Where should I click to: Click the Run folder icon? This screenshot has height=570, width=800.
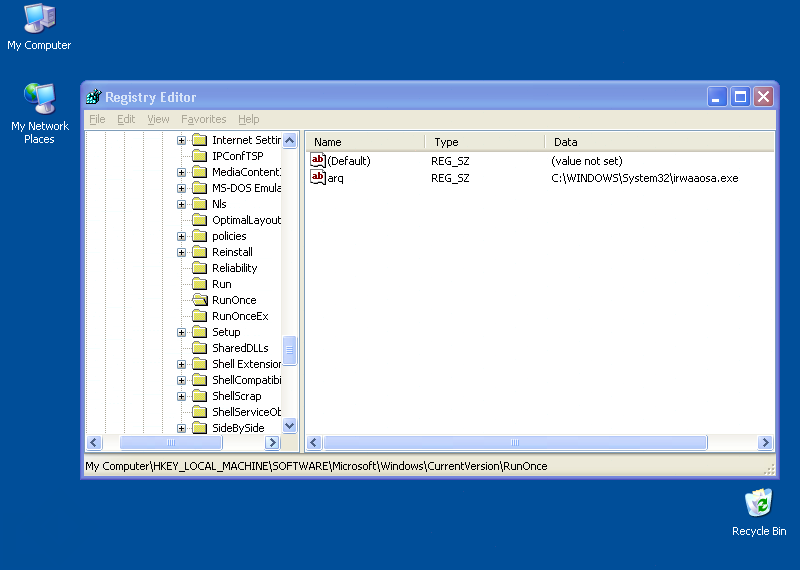click(199, 284)
